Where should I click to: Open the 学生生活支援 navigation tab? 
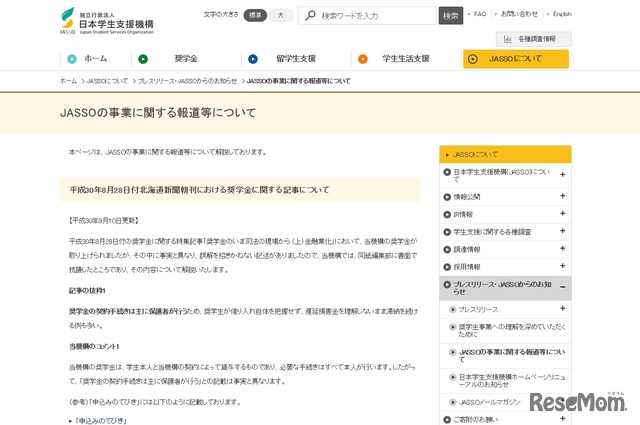(406, 58)
